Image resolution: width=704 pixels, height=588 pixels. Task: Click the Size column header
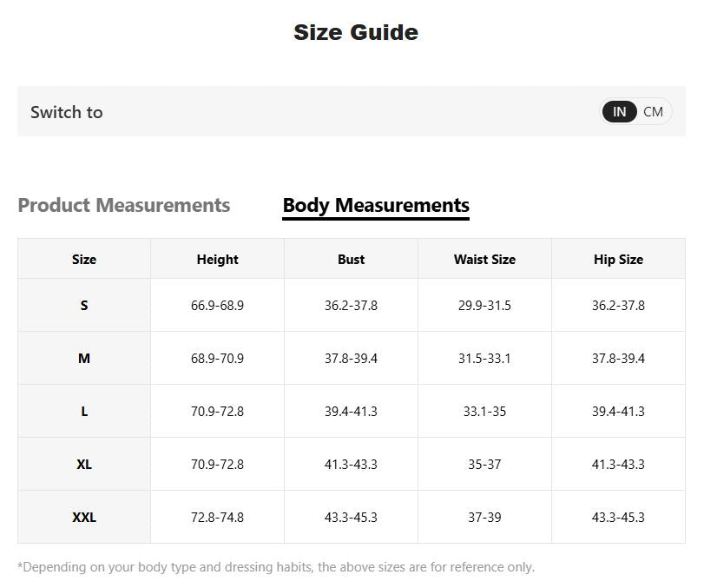(84, 259)
